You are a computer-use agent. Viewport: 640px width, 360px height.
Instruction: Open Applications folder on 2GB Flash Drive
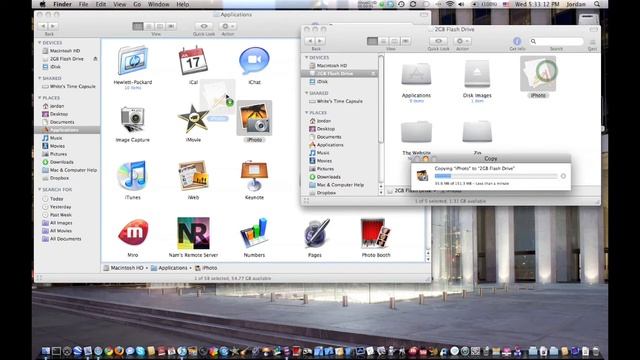(416, 74)
